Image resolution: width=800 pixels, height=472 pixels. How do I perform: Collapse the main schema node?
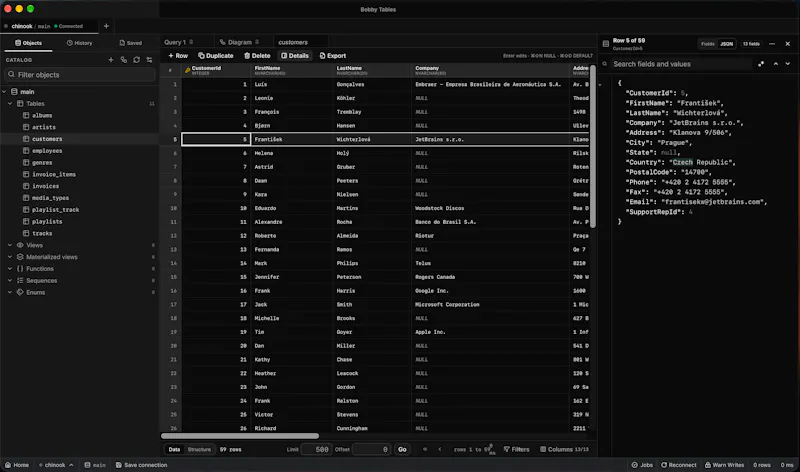point(5,92)
